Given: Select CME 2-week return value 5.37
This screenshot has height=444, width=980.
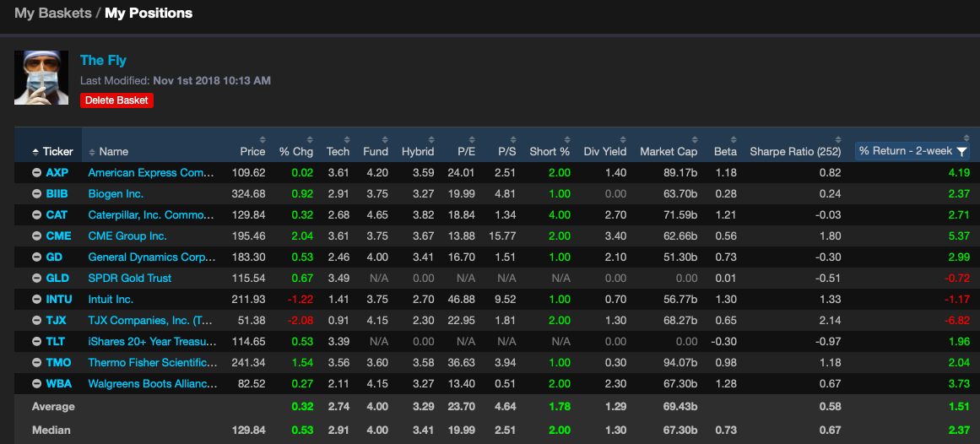Looking at the screenshot, I should click(960, 236).
